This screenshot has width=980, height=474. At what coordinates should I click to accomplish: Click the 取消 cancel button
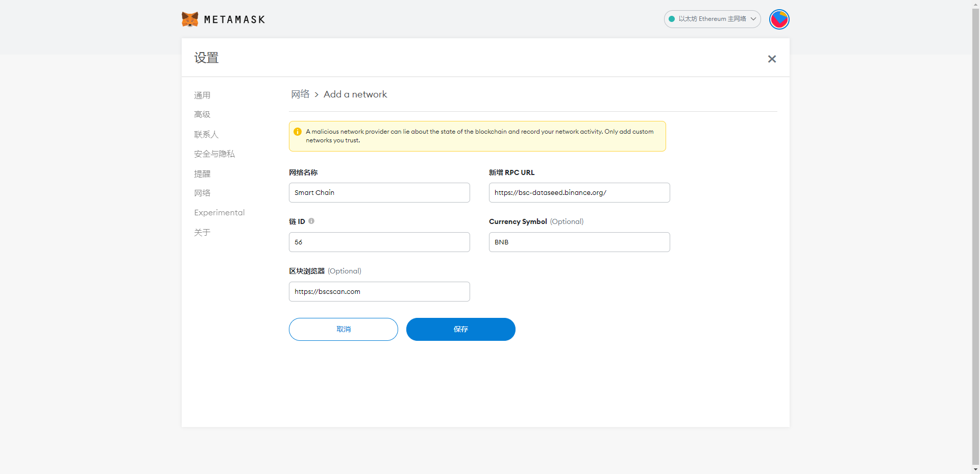point(343,329)
